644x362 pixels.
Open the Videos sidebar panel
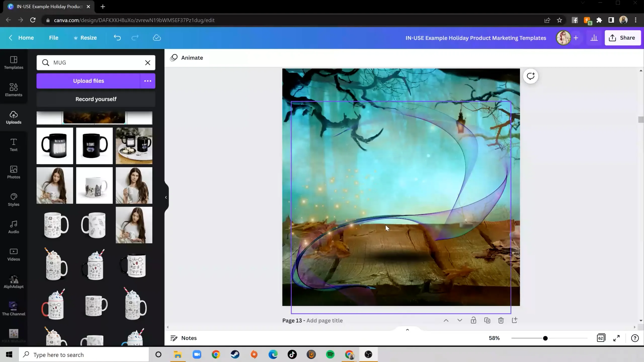tap(14, 254)
